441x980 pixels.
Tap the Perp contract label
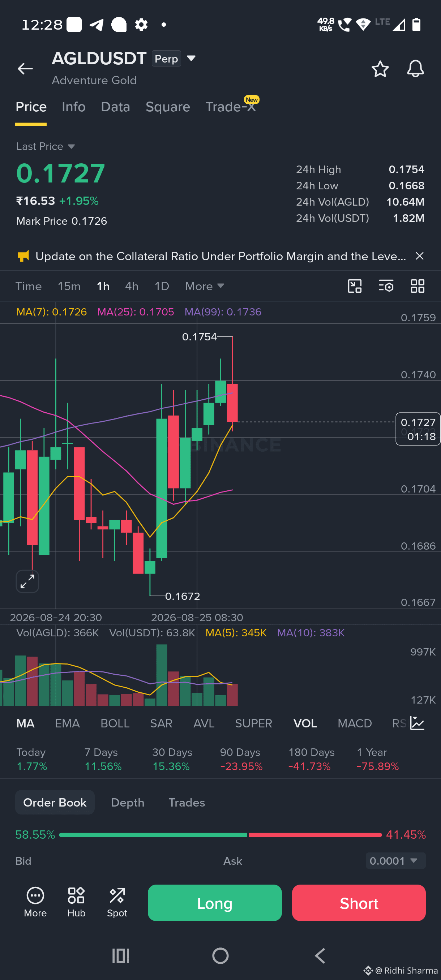[166, 59]
